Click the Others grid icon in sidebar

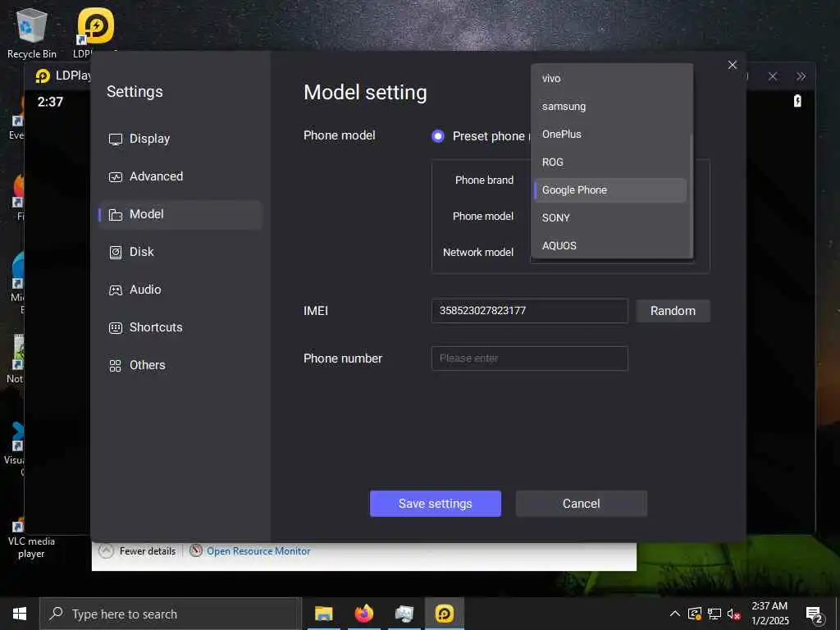(115, 366)
